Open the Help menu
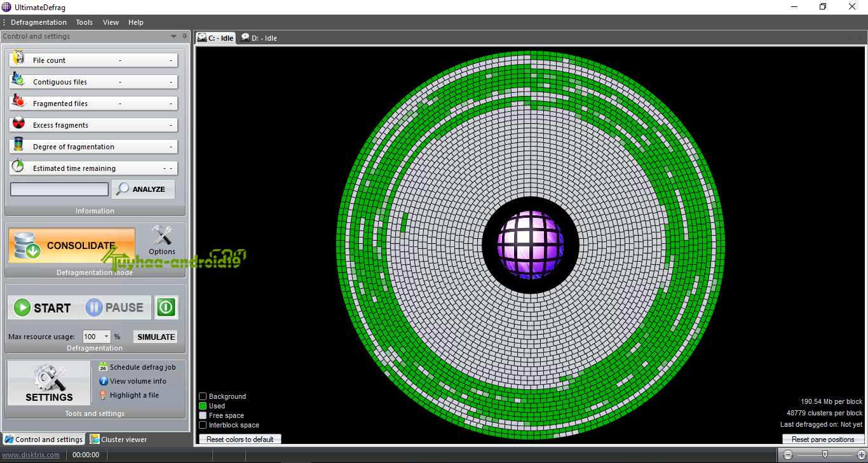 pyautogui.click(x=136, y=22)
